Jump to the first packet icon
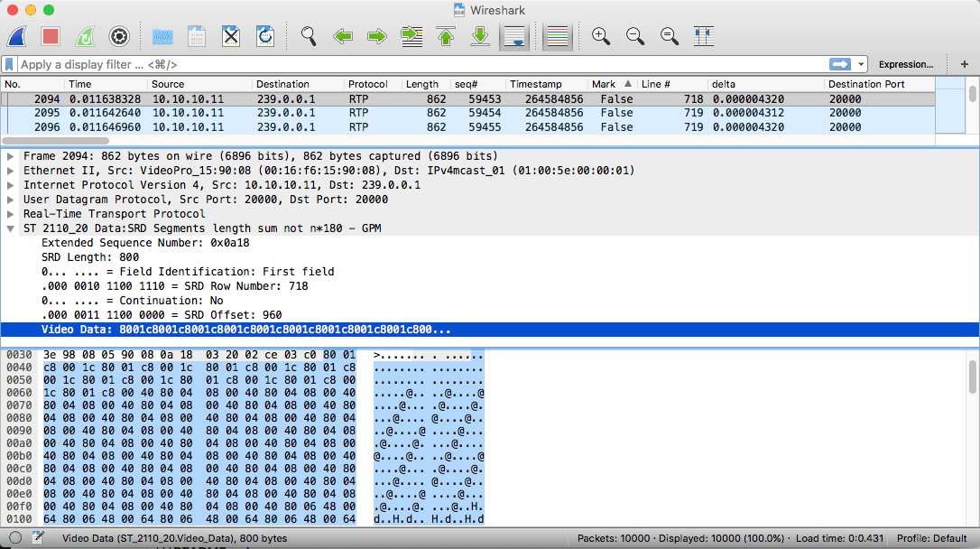 (x=446, y=36)
